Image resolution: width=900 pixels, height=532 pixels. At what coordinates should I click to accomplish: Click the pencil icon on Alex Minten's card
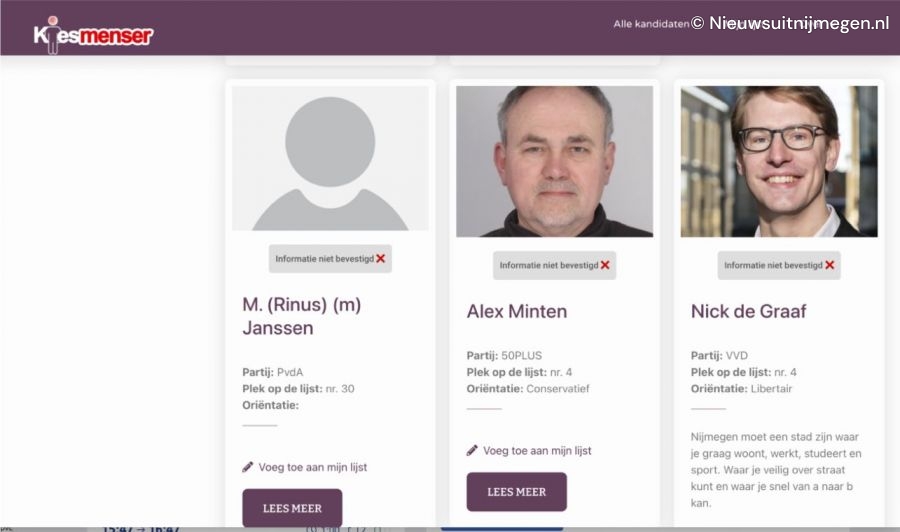(472, 450)
